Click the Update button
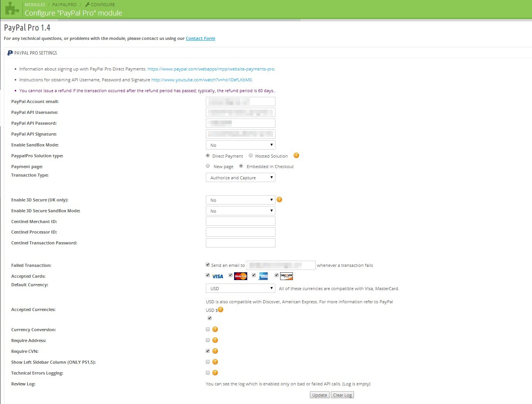 pyautogui.click(x=320, y=395)
